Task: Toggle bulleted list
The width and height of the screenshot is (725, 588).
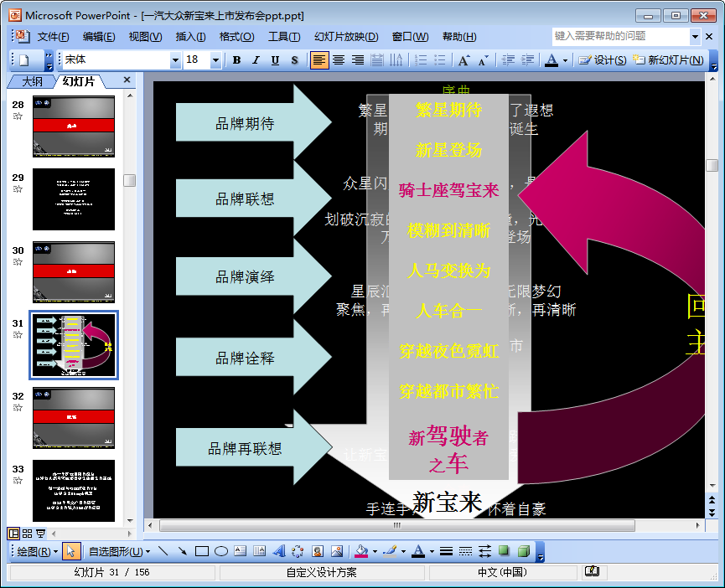Action: point(440,60)
